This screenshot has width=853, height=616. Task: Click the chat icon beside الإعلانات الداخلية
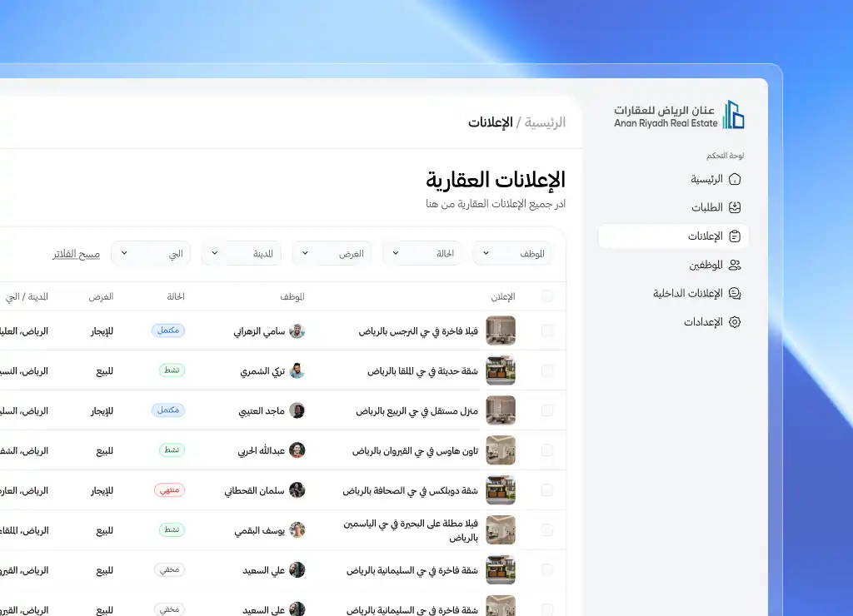coord(735,294)
